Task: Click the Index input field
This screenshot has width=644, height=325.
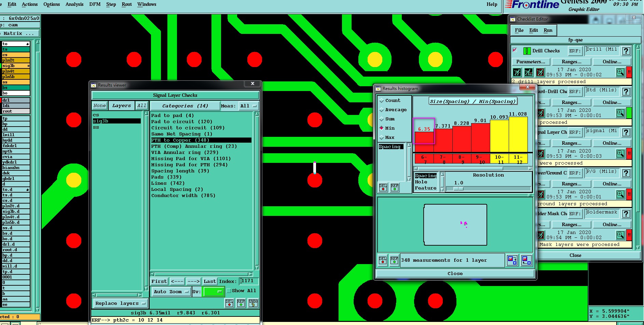Action: point(249,281)
